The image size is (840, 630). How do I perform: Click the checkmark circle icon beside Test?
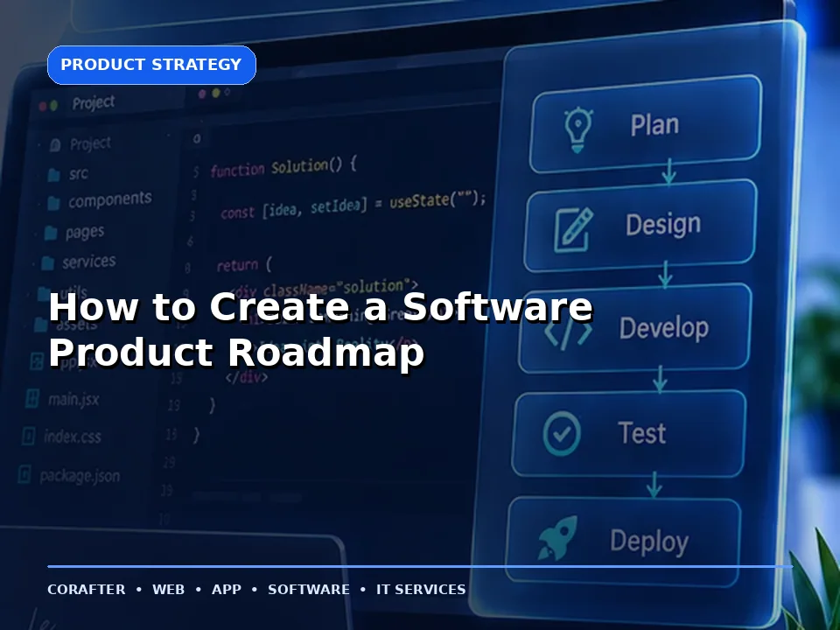[562, 433]
